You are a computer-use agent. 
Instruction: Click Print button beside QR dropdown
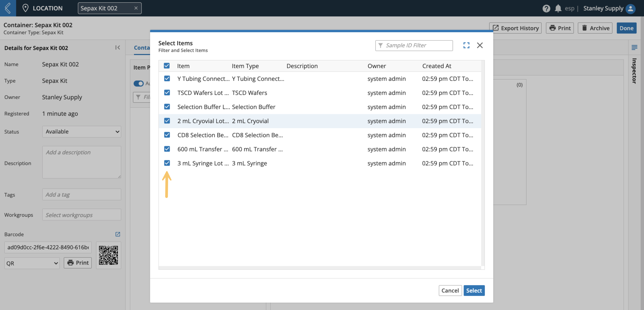pos(78,263)
